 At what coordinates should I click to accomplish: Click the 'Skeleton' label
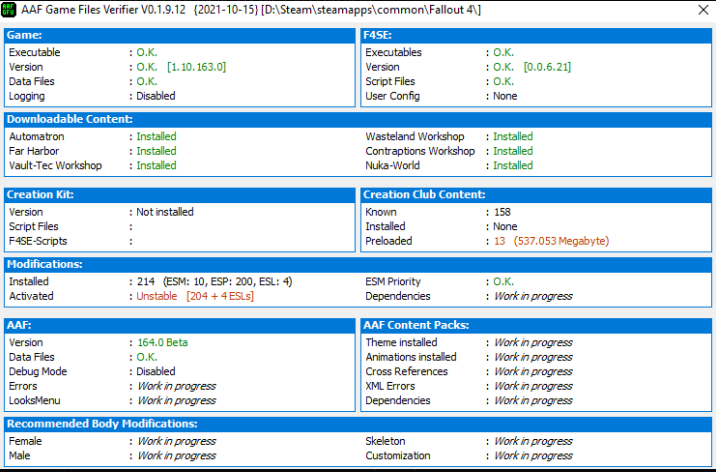(x=385, y=441)
